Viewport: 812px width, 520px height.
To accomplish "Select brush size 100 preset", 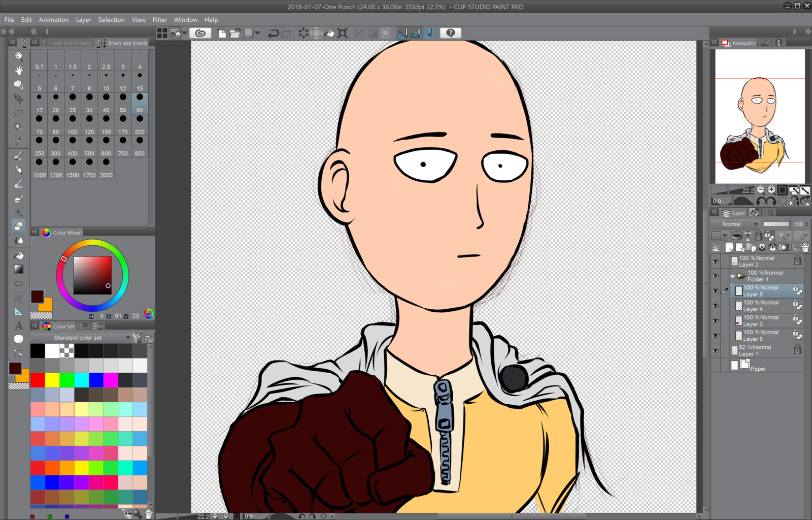I will coord(73,125).
